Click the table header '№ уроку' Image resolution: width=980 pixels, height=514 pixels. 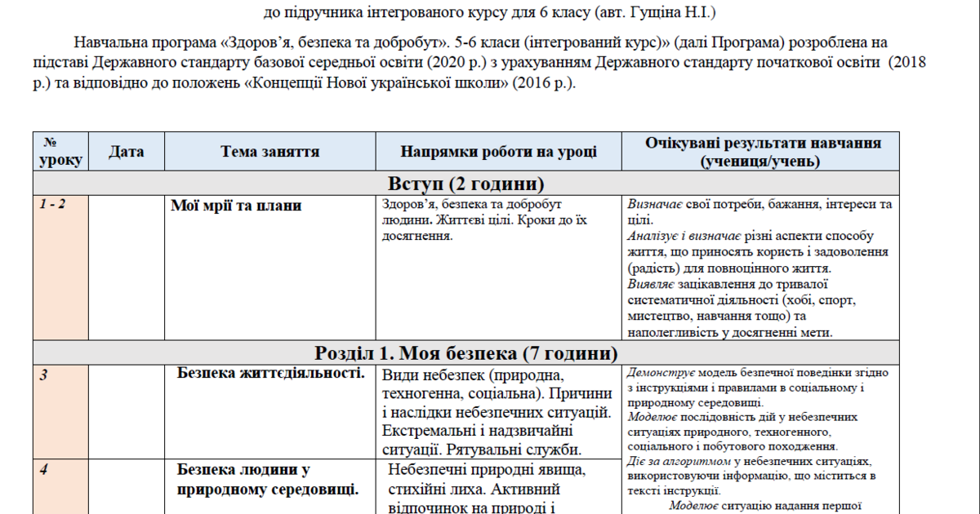(x=58, y=150)
